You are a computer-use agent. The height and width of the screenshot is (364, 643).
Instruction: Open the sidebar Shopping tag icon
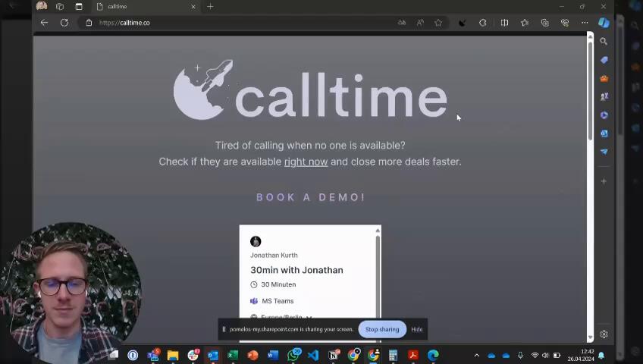[604, 60]
